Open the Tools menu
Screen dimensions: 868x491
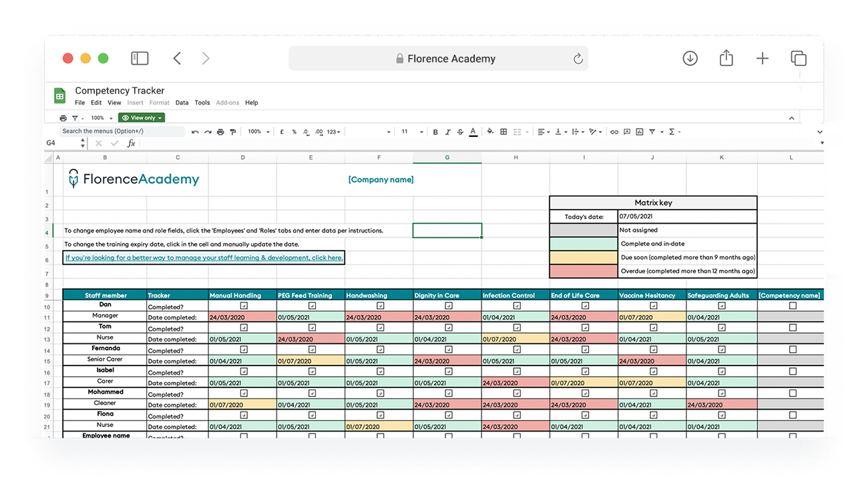pyautogui.click(x=202, y=102)
